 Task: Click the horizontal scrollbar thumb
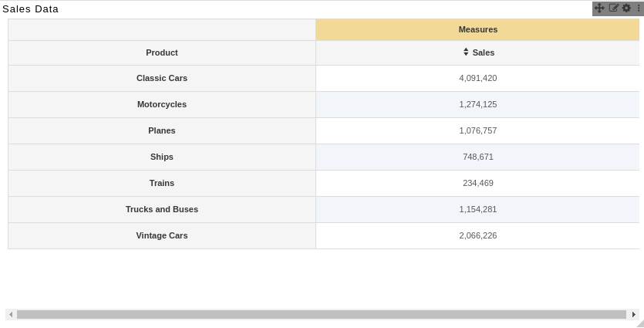(x=322, y=314)
